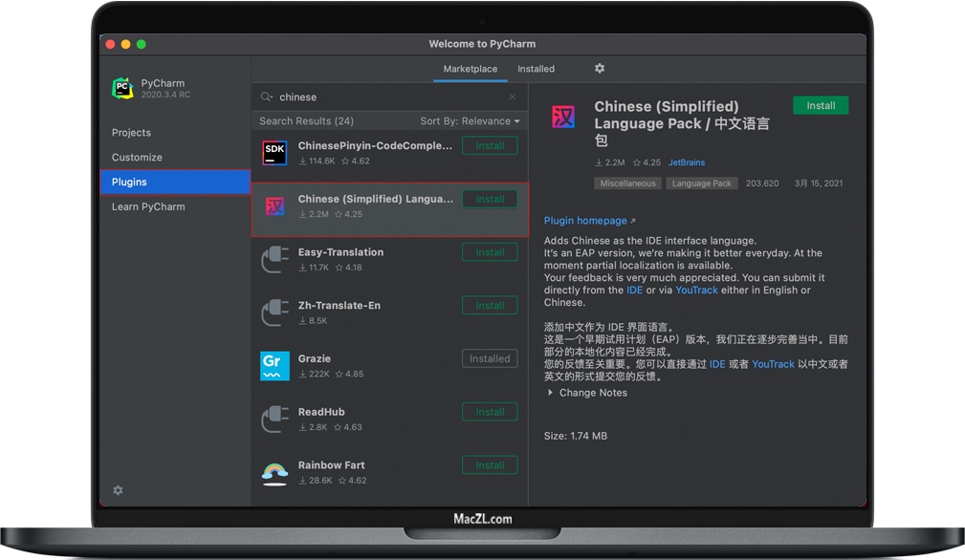The height and width of the screenshot is (560, 965).
Task: Install the Zh-Translate-En plugin
Action: click(x=490, y=306)
